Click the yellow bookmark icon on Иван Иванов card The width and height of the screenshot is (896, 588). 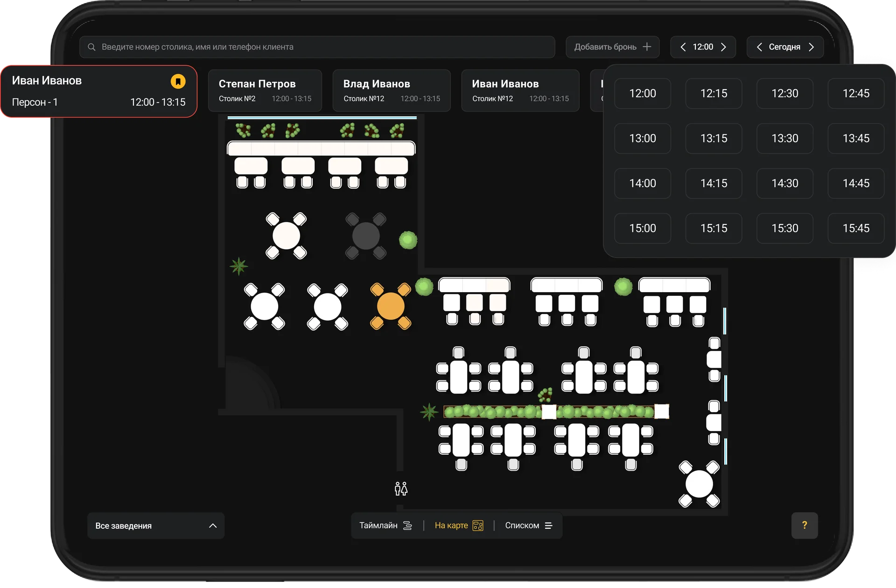tap(178, 81)
